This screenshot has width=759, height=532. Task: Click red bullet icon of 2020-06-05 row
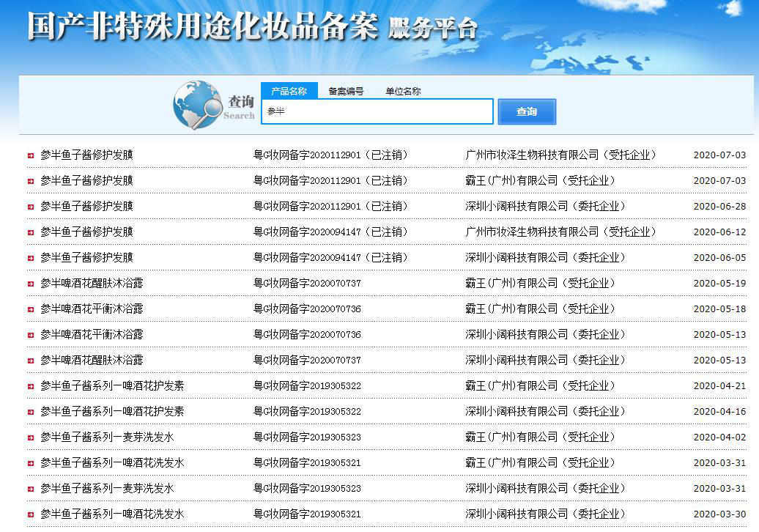[31, 258]
